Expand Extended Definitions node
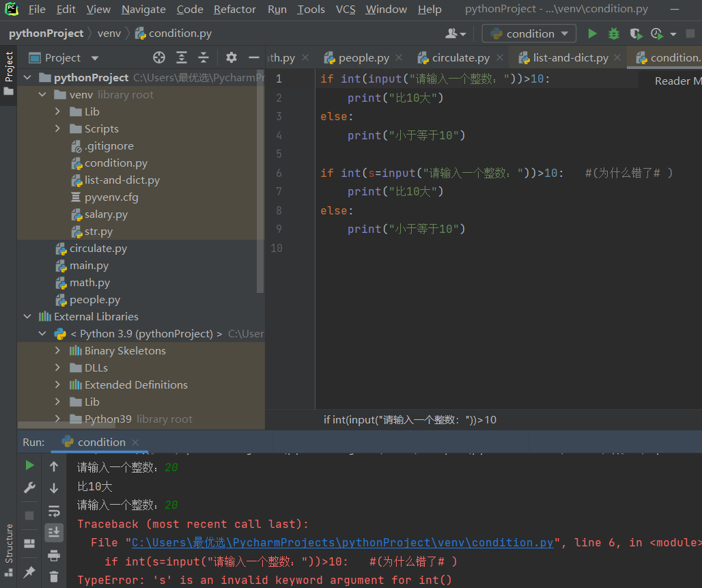The image size is (702, 588). pyautogui.click(x=57, y=384)
